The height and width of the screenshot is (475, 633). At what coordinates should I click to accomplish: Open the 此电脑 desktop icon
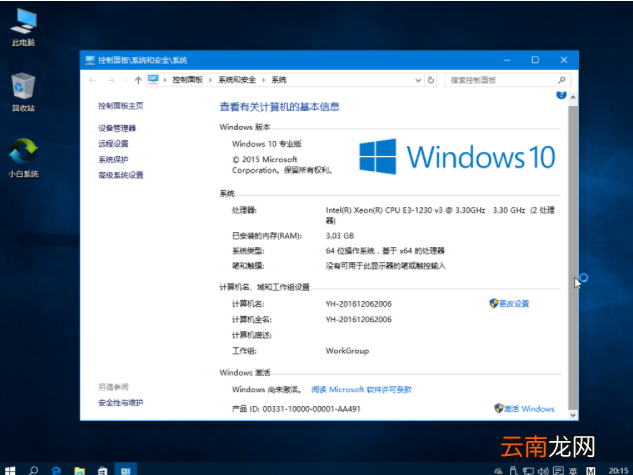(23, 27)
